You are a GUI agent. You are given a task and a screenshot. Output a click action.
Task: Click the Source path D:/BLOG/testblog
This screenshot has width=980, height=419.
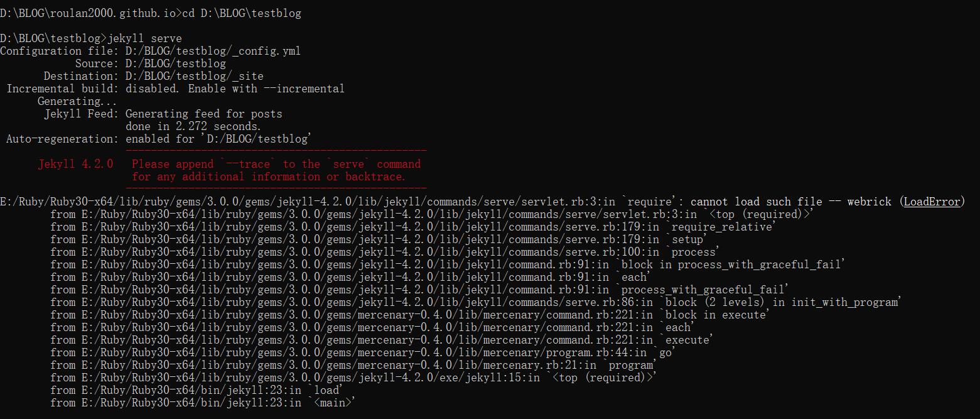[176, 63]
